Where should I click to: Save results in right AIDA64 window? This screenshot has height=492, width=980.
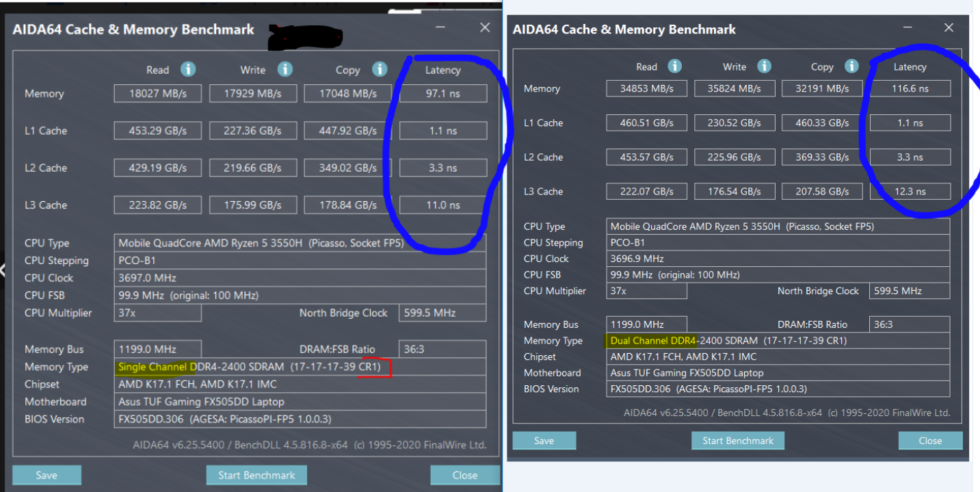pos(544,441)
